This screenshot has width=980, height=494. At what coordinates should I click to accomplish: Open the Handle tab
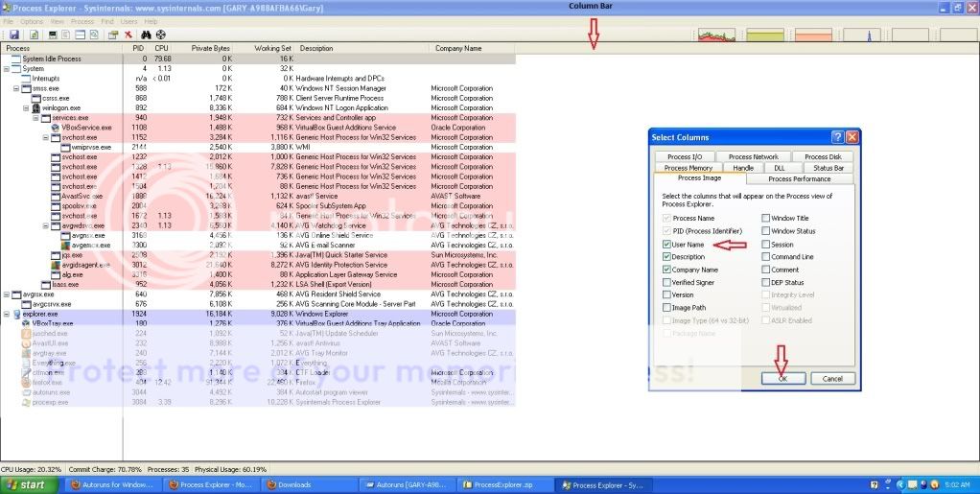tap(743, 168)
